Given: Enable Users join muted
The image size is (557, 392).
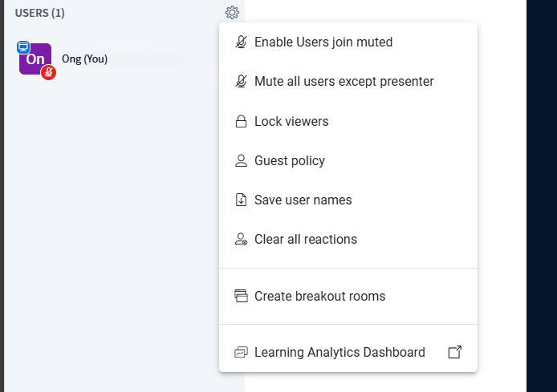Looking at the screenshot, I should click(323, 42).
